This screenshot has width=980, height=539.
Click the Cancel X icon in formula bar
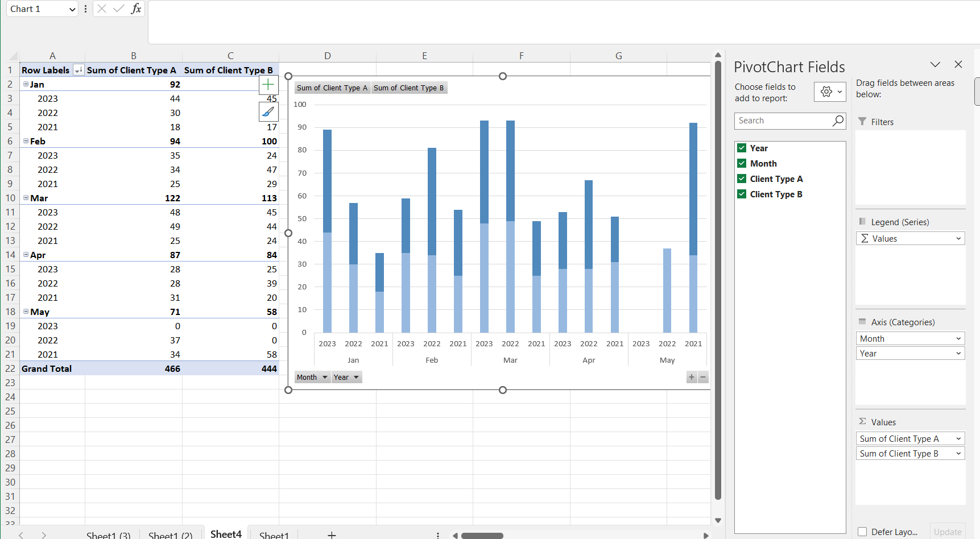pos(101,9)
